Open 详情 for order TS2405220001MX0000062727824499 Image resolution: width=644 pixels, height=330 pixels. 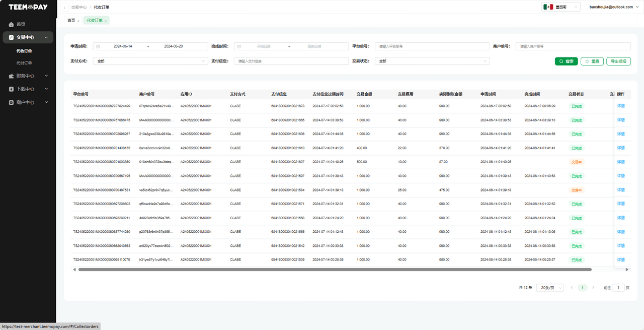click(x=621, y=106)
